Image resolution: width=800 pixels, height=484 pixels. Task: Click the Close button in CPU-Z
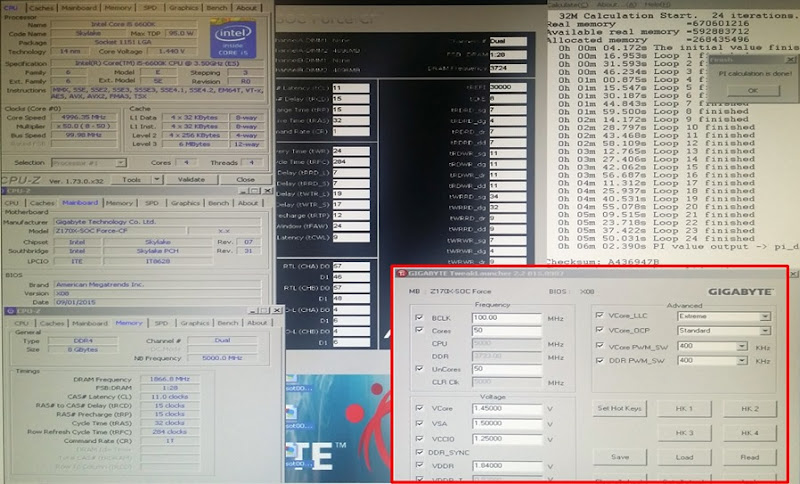pos(245,180)
